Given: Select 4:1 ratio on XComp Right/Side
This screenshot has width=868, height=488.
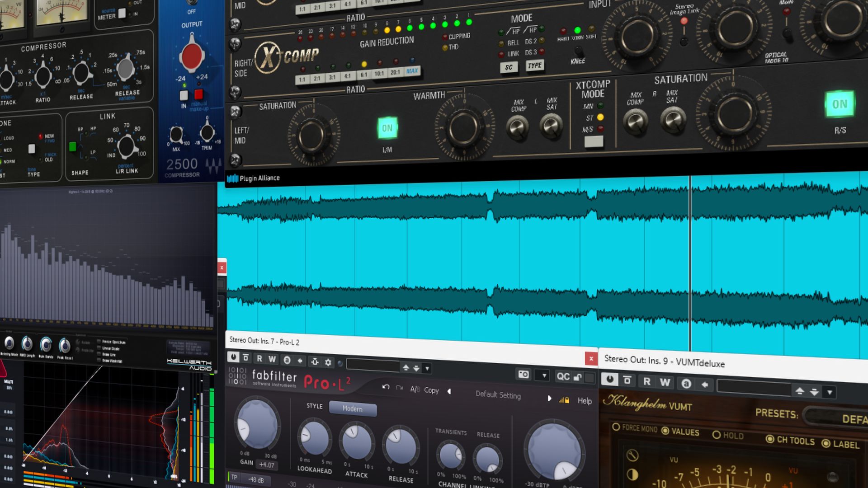Looking at the screenshot, I should [x=347, y=77].
